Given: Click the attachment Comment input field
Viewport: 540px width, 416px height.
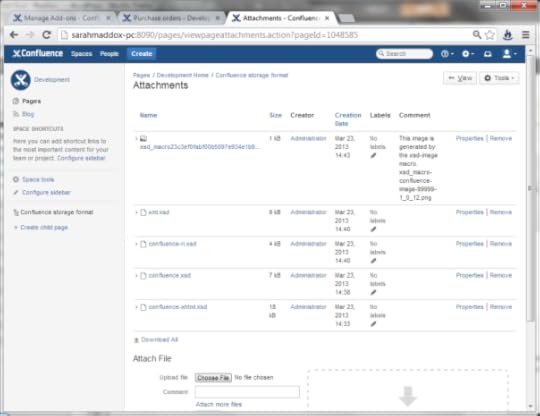Looking at the screenshot, I should (247, 392).
